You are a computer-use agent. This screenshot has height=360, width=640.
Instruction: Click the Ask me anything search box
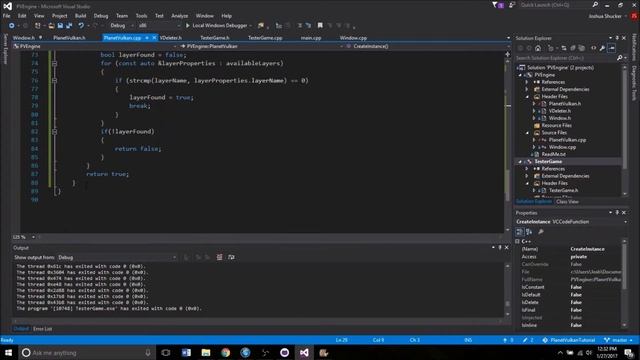pos(87,353)
